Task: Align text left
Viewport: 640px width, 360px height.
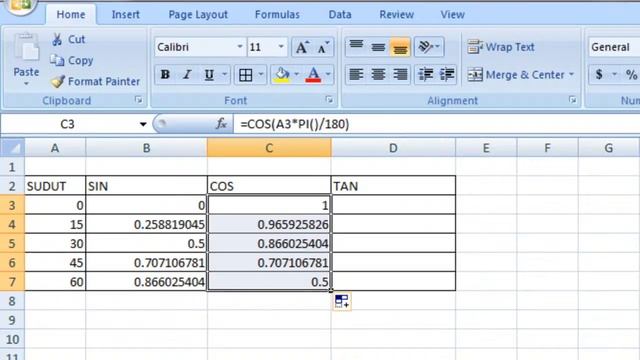Action: 356,75
